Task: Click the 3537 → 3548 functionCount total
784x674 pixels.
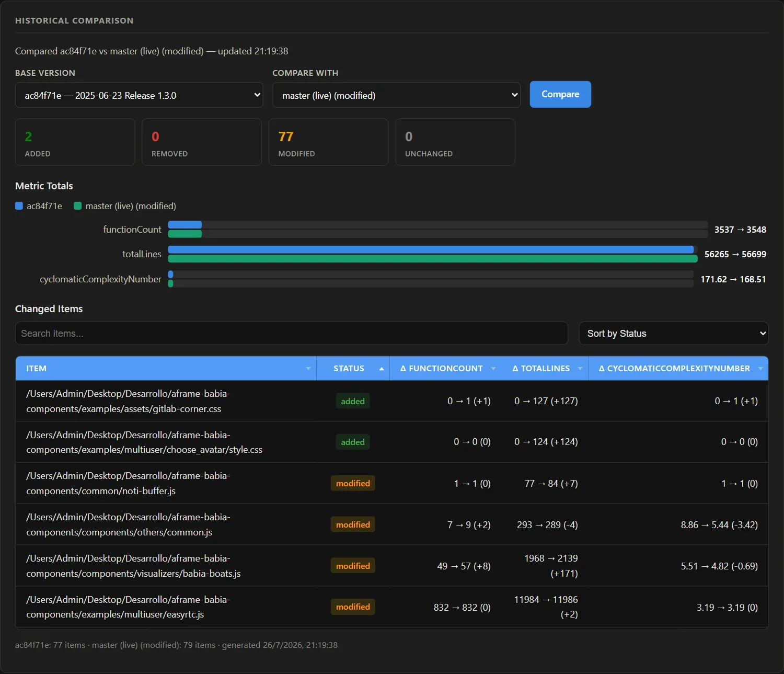Action: (740, 230)
